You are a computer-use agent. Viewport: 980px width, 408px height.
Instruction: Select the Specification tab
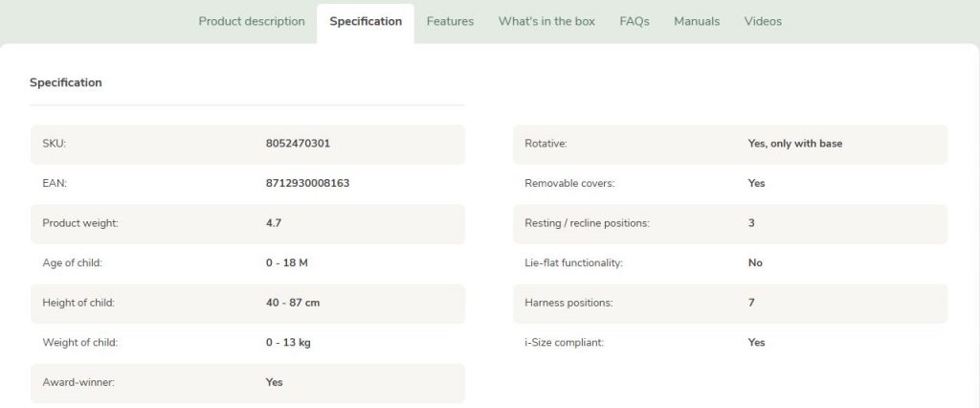pos(366,21)
